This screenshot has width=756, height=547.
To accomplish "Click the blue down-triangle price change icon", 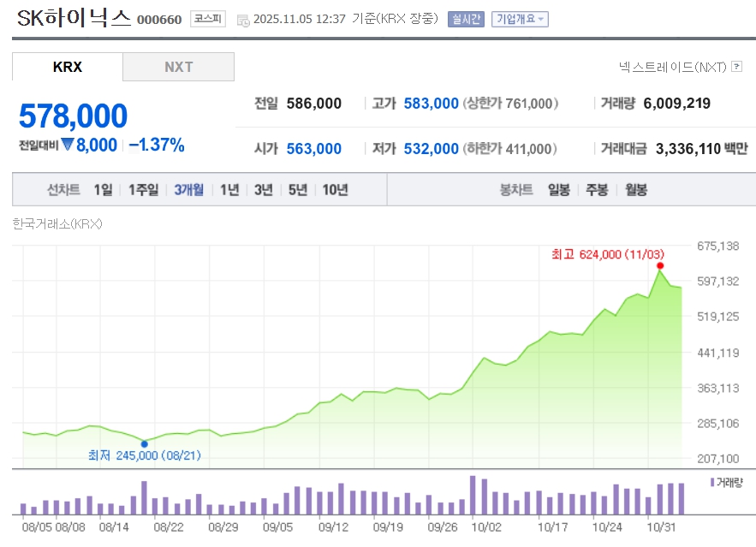I will 67,145.
